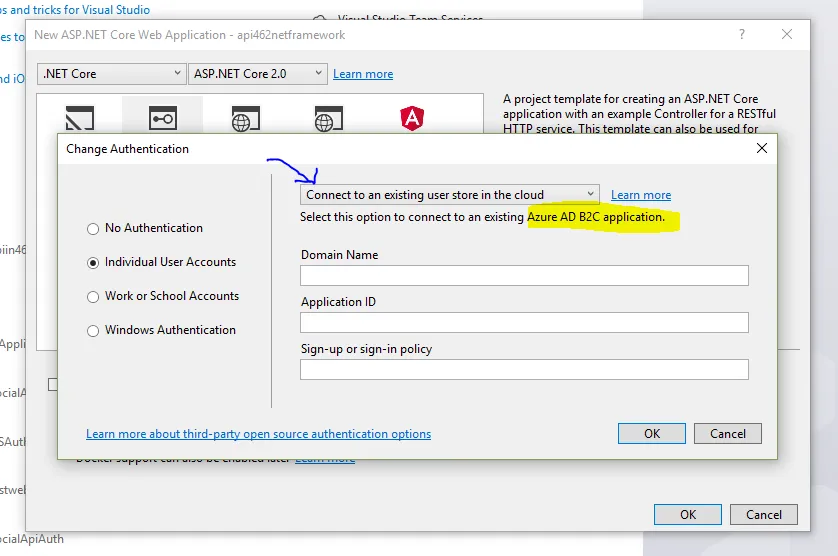Open the ASP.NET Core 2.0 version dropdown
Viewport: 838px width, 556px height.
[x=257, y=74]
